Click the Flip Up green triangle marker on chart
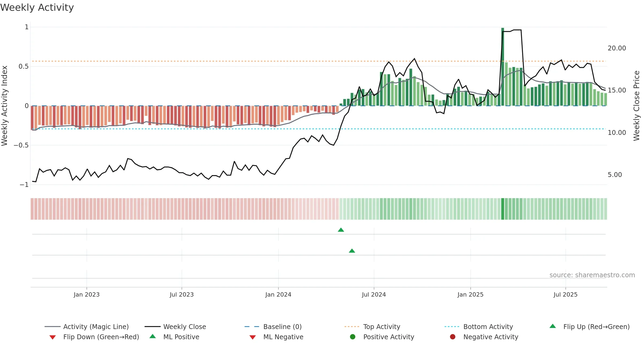644x362 pixels. pyautogui.click(x=341, y=230)
